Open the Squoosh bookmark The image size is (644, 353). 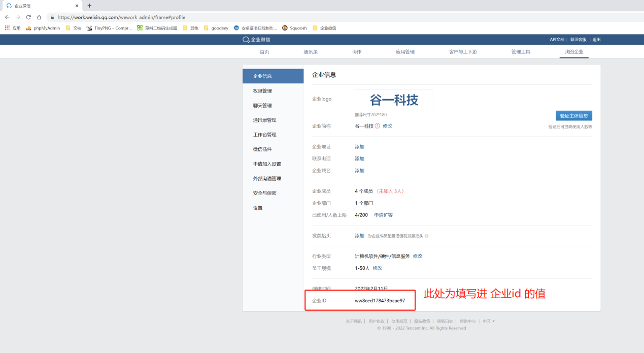click(294, 28)
